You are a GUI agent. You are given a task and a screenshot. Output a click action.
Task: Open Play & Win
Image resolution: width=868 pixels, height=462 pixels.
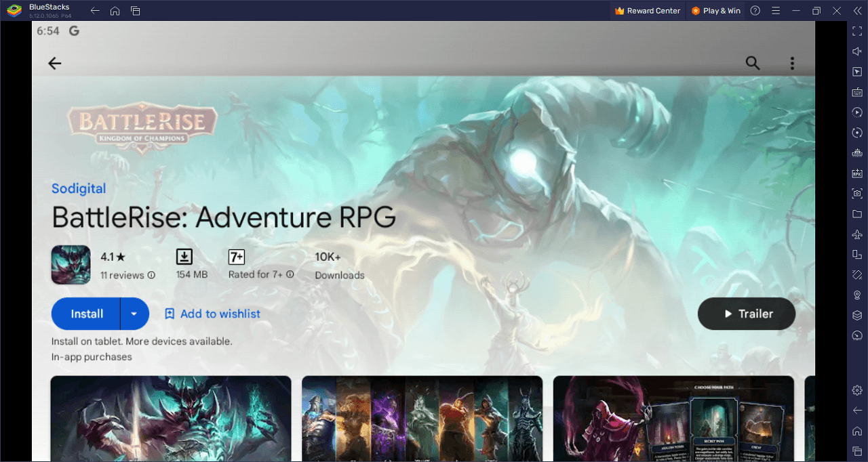click(x=715, y=11)
